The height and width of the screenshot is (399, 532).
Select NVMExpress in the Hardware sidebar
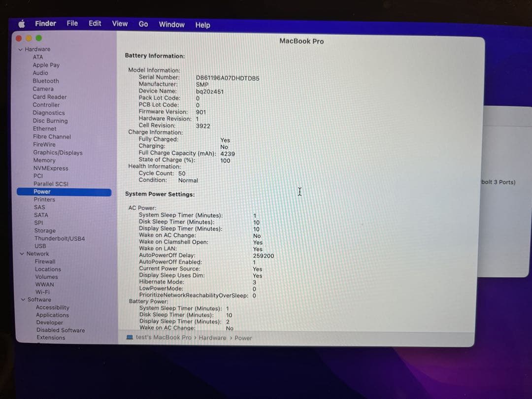(50, 168)
